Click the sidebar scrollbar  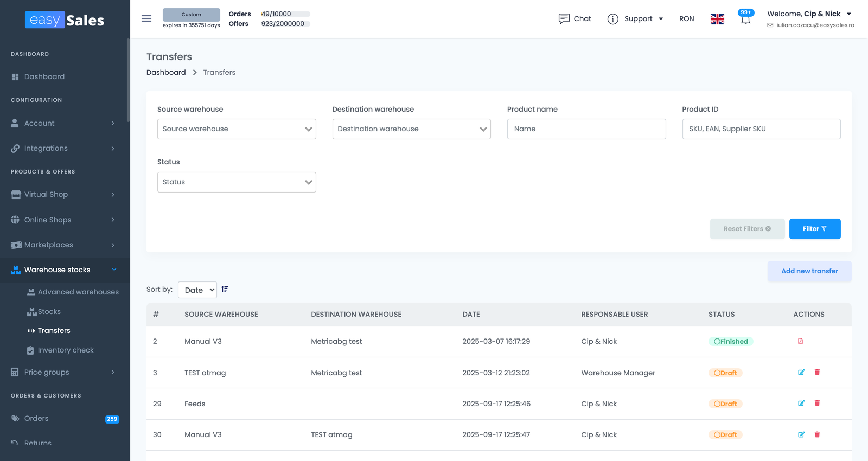[x=128, y=80]
